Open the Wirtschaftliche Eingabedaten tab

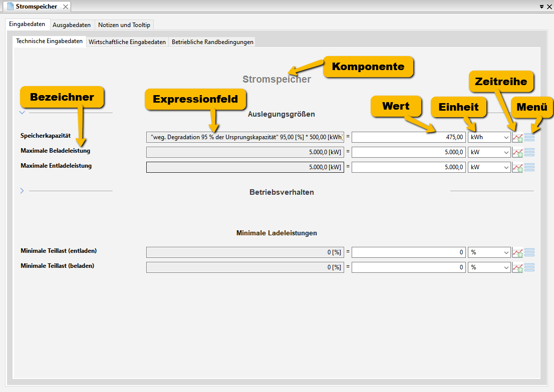coord(127,42)
